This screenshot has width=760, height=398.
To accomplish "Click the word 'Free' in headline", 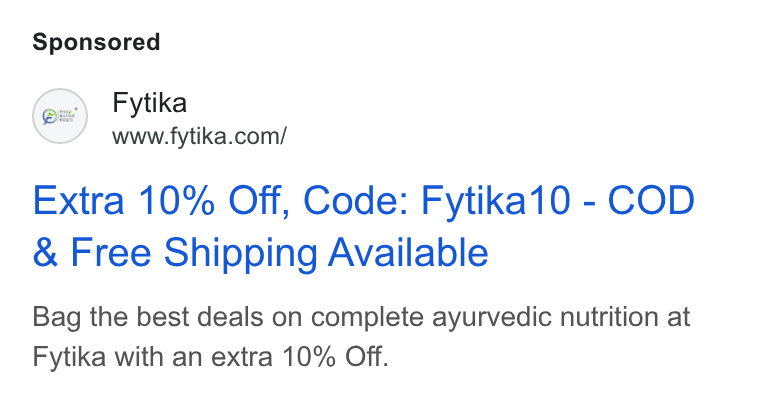I will (111, 252).
